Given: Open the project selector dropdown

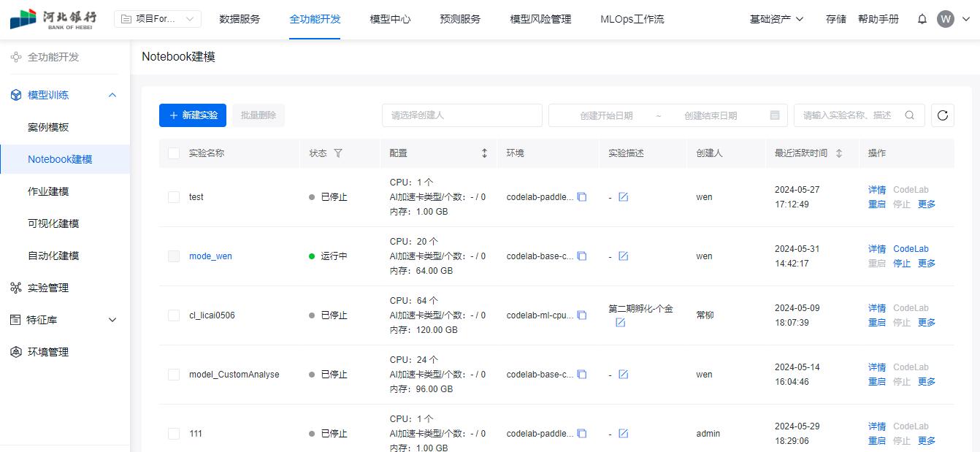Looking at the screenshot, I should (x=158, y=19).
